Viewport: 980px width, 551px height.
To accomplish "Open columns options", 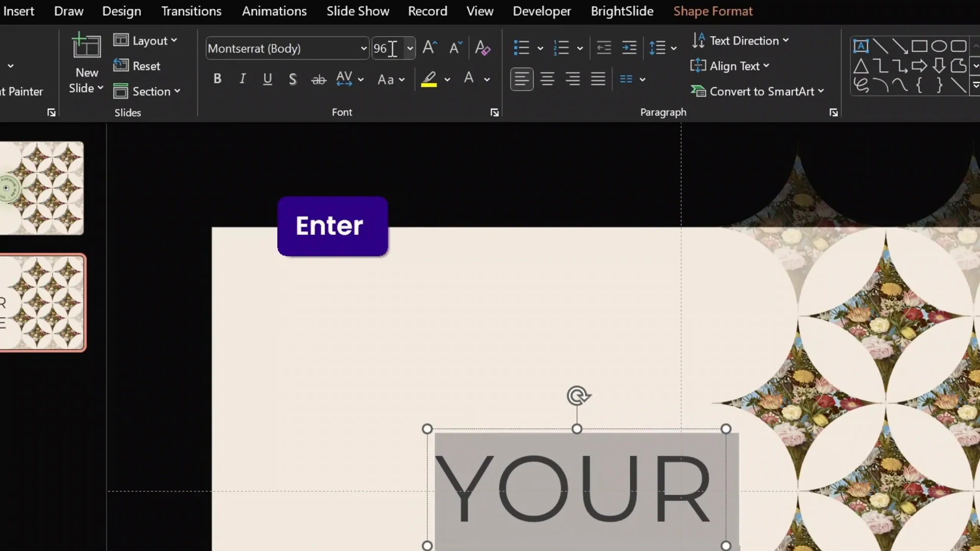I will 632,79.
